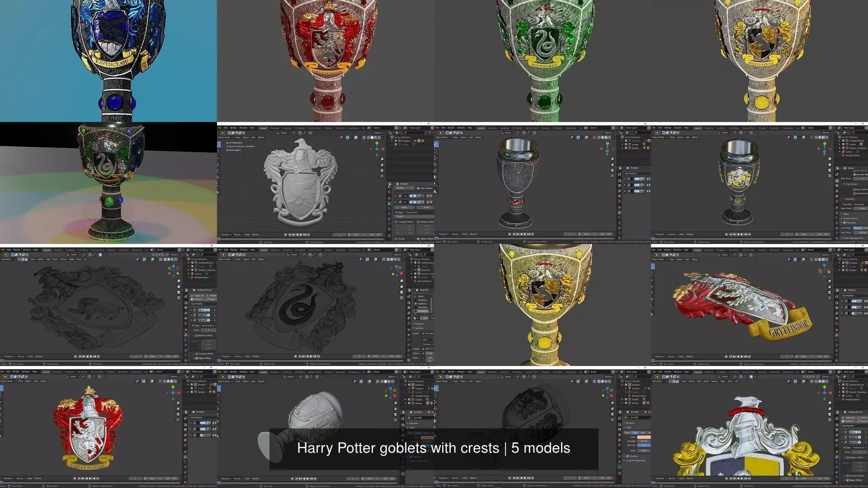Click camera view icon in Sun.002 goblet viewport
This screenshot has width=868, height=488.
(612, 414)
